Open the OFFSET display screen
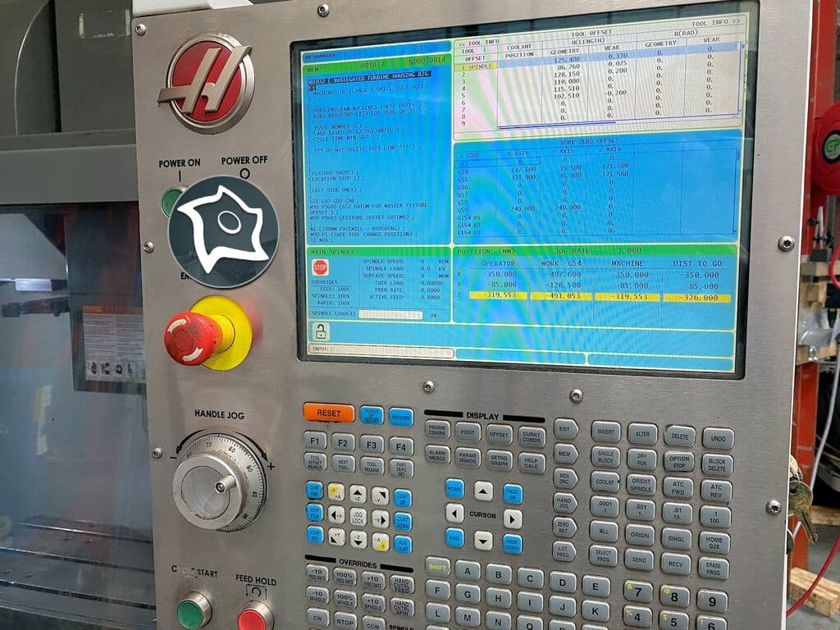 pyautogui.click(x=499, y=434)
